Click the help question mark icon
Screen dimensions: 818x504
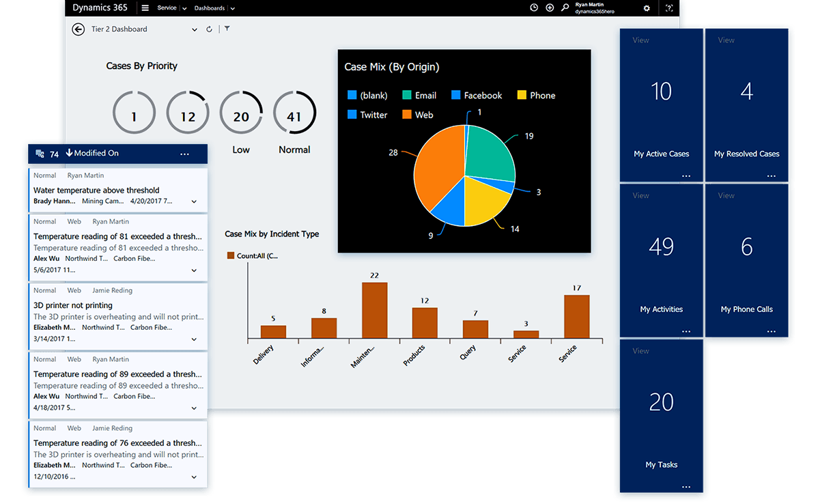click(x=669, y=8)
